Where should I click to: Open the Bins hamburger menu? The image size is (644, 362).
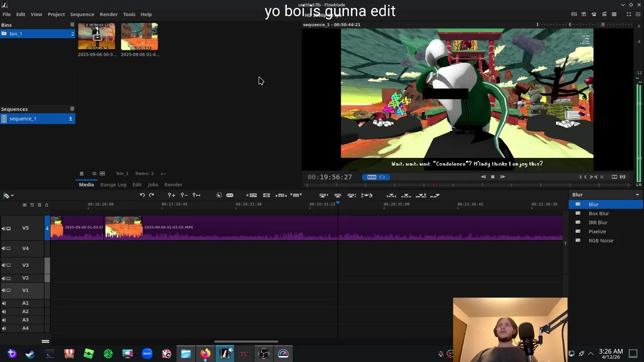[x=72, y=25]
